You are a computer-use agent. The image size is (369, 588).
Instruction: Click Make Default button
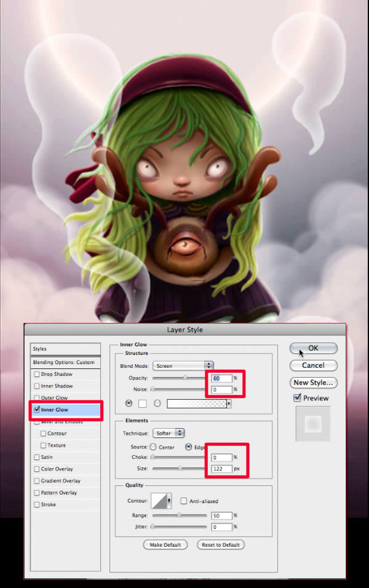pos(165,544)
